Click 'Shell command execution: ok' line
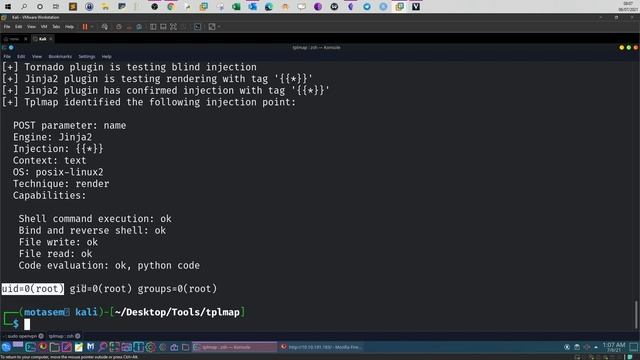Viewport: 640px width, 360px height. [x=95, y=219]
